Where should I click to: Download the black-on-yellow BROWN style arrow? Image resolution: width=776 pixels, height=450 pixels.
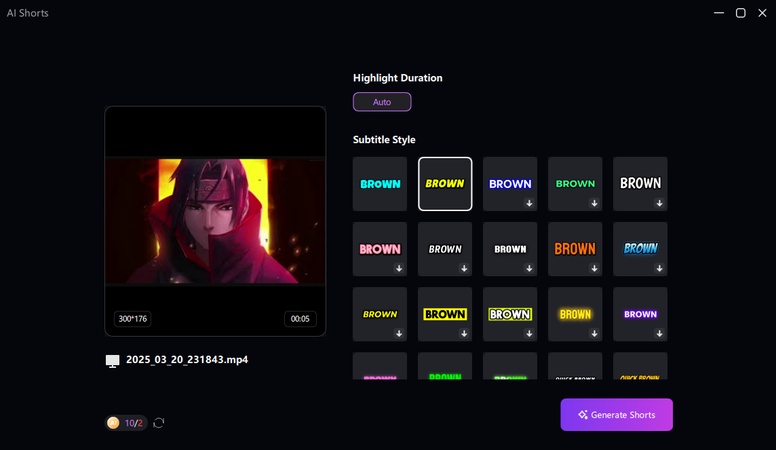click(x=464, y=334)
